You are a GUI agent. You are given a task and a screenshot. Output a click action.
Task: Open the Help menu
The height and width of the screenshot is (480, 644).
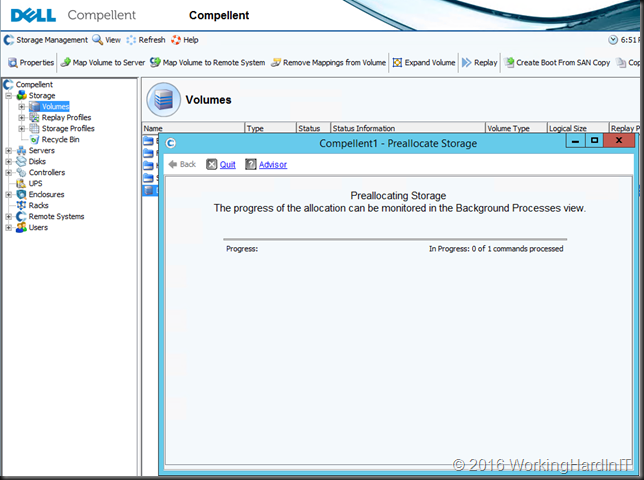tap(185, 40)
